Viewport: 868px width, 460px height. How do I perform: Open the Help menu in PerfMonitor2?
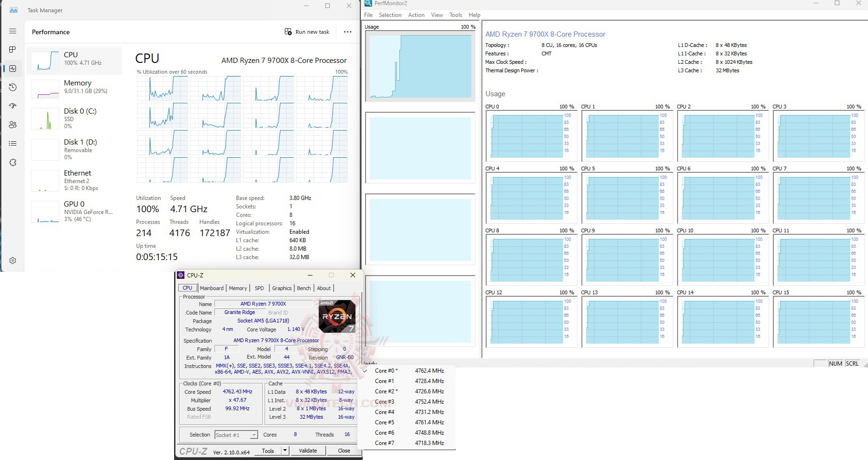click(x=474, y=15)
